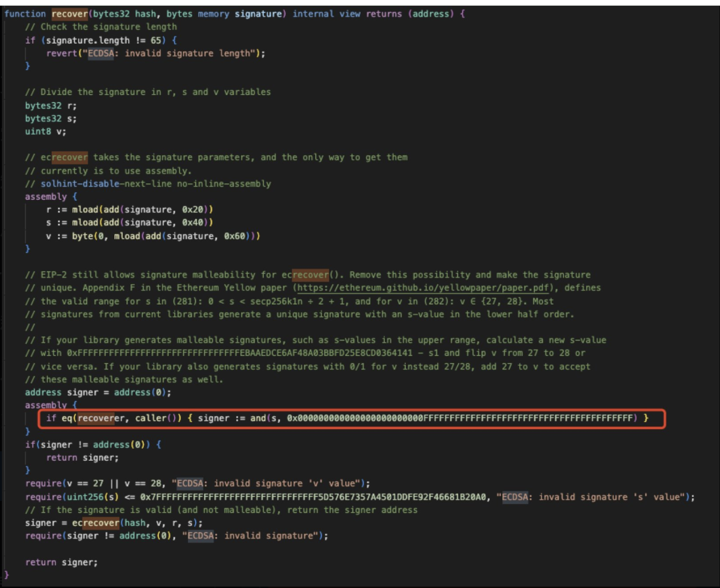Click the 'signature.length != 65' condition

pyautogui.click(x=103, y=40)
